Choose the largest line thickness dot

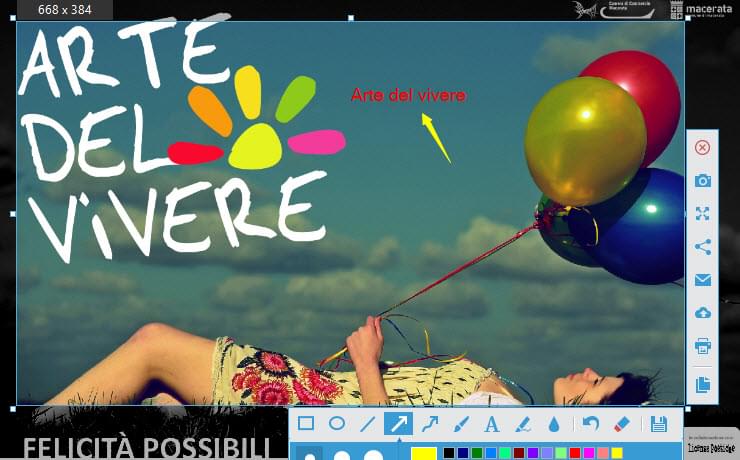pyautogui.click(x=373, y=455)
